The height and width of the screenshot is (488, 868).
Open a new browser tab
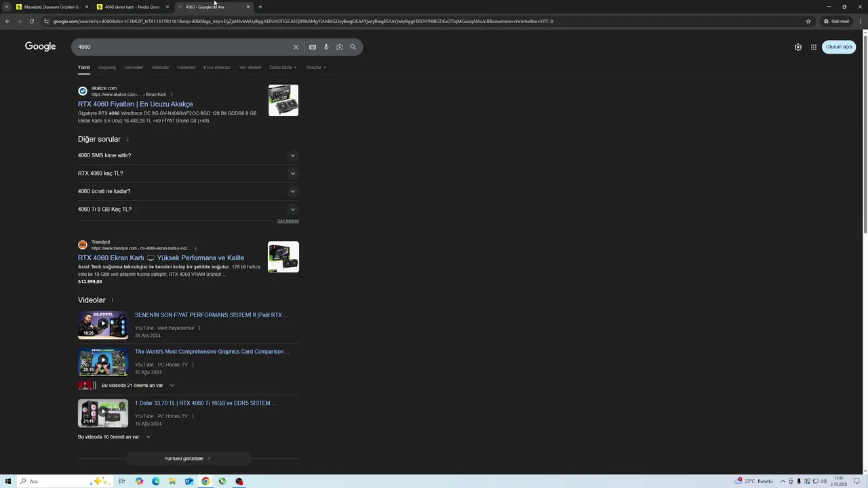260,7
